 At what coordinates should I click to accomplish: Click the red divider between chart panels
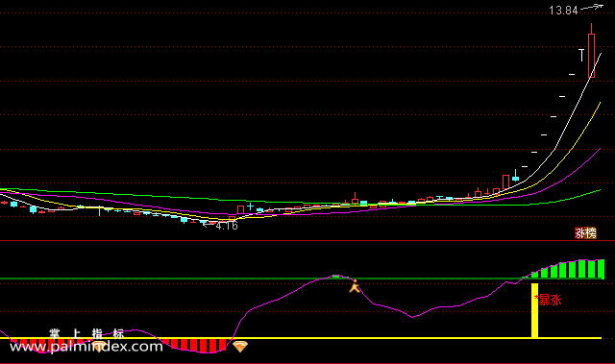(x=307, y=240)
